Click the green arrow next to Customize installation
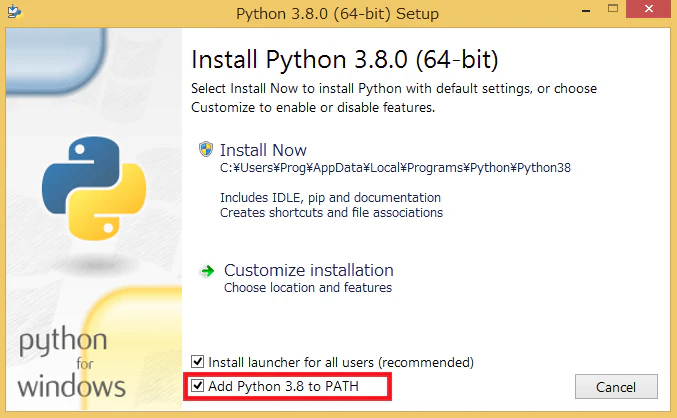 point(208,271)
